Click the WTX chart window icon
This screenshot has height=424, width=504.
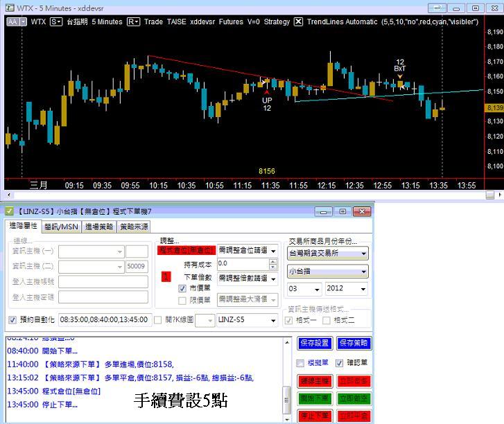point(10,8)
